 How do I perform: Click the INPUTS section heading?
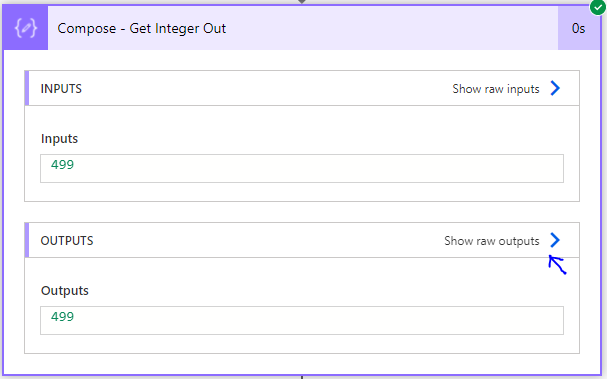tap(61, 89)
